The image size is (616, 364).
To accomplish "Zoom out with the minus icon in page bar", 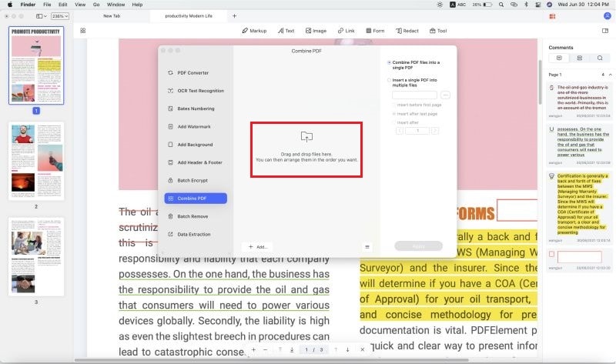I will pyautogui.click(x=266, y=349).
